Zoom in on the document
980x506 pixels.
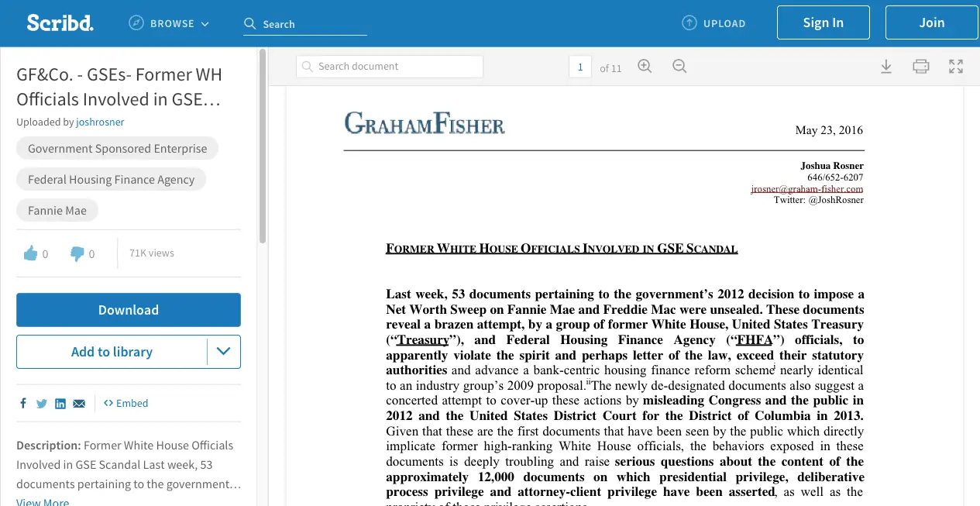(x=645, y=67)
